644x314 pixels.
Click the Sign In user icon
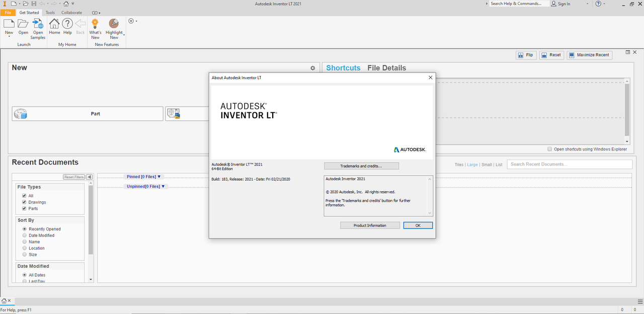(554, 4)
